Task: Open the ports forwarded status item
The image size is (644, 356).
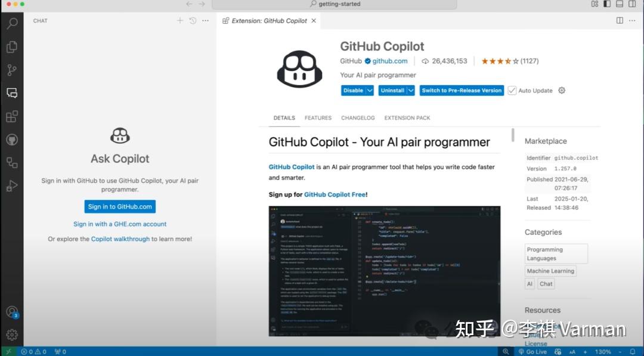Action: (60, 351)
